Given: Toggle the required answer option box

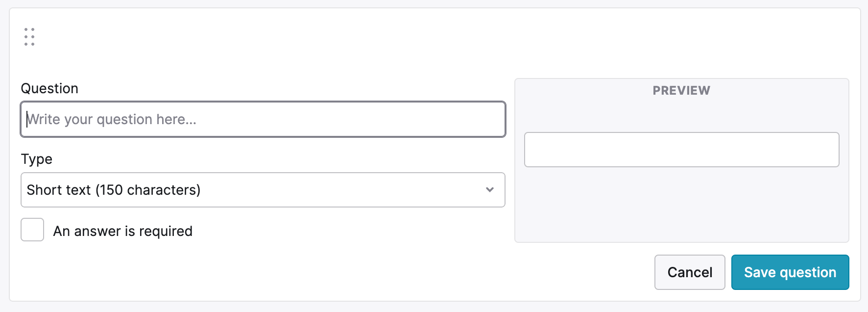Looking at the screenshot, I should click(x=32, y=230).
